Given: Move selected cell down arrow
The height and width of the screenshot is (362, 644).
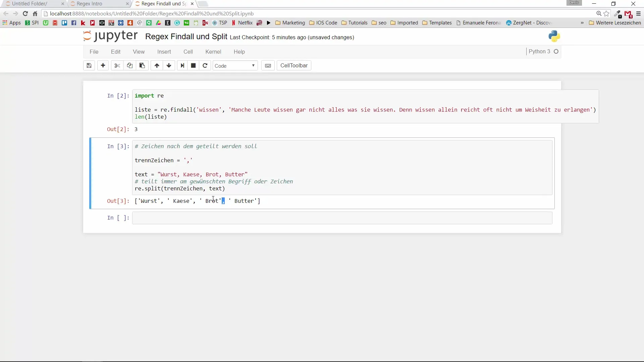Looking at the screenshot, I should [x=169, y=66].
